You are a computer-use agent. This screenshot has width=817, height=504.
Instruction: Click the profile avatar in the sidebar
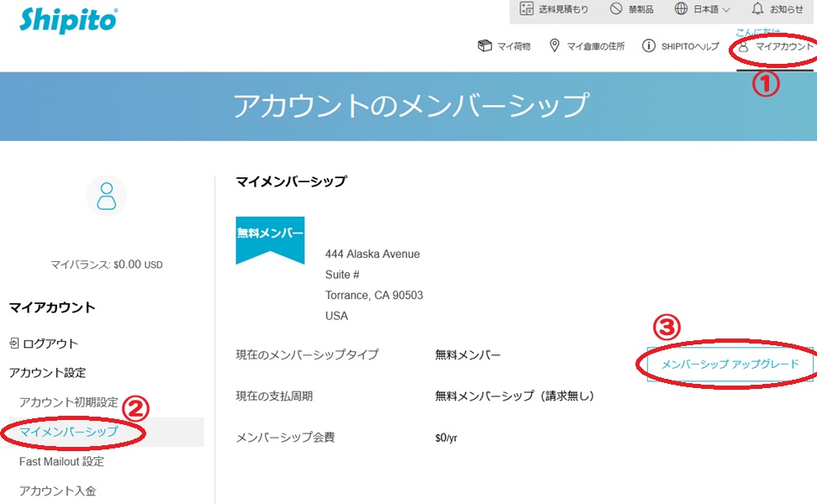[107, 197]
